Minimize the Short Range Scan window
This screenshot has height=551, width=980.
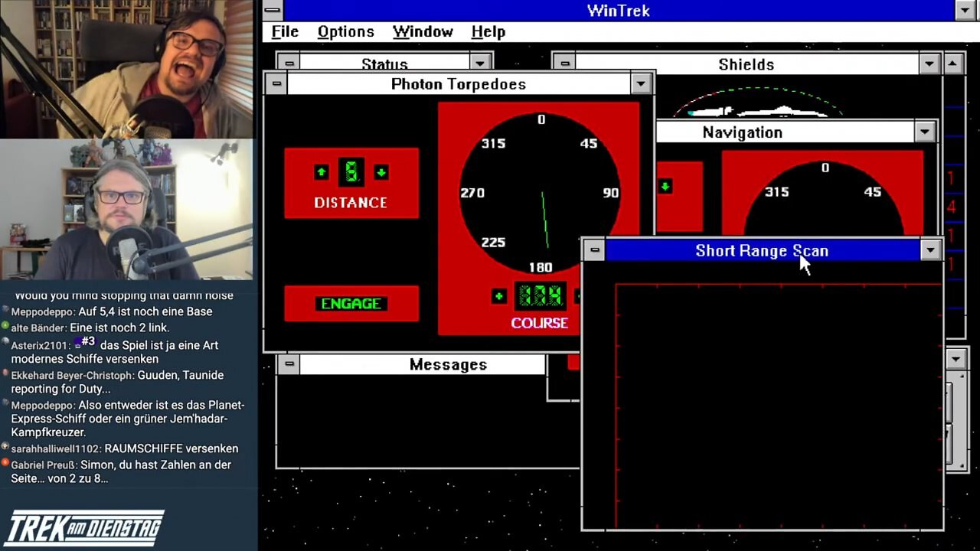[930, 250]
